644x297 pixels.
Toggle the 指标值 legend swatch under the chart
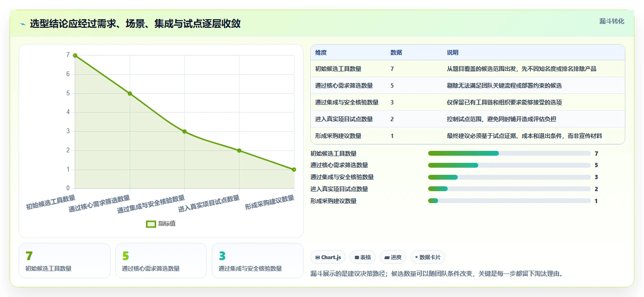pyautogui.click(x=151, y=224)
